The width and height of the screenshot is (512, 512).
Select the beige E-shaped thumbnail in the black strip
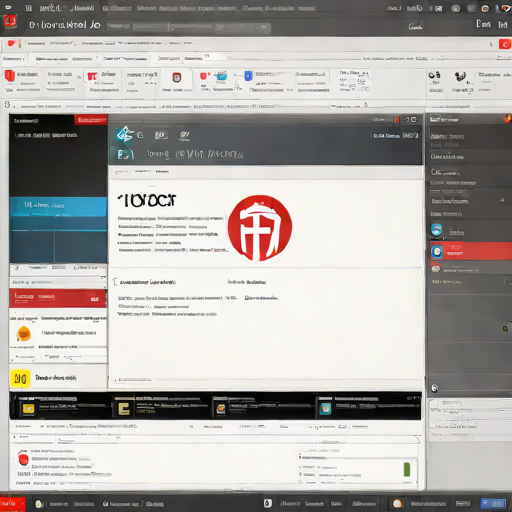[124, 408]
